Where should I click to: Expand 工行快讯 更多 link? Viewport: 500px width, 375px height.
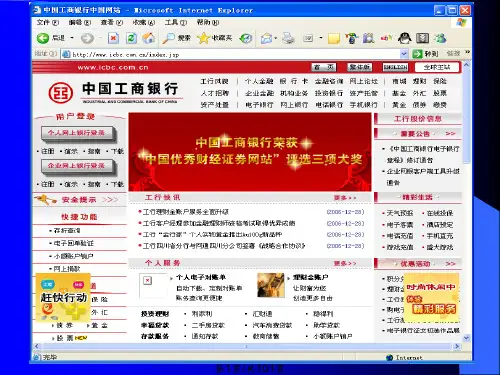point(345,198)
